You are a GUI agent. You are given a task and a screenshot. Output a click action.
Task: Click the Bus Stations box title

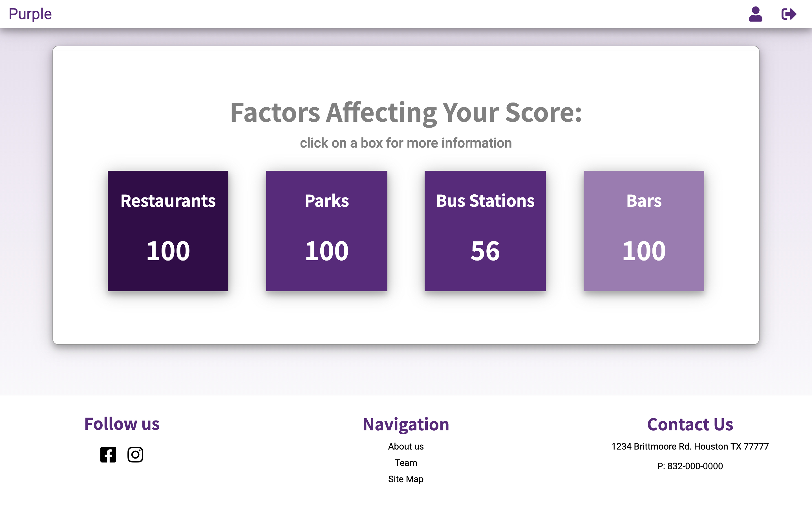(x=485, y=201)
